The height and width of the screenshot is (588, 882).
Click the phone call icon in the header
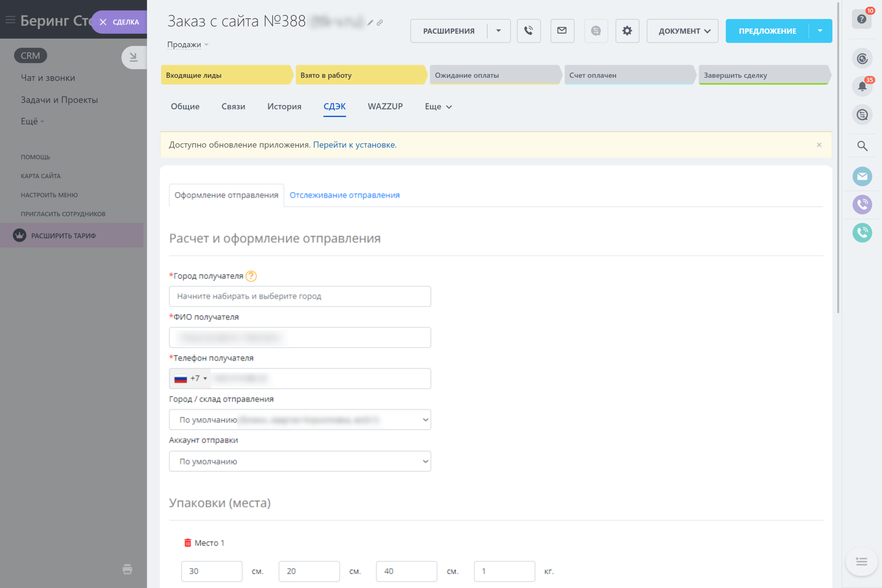point(529,31)
